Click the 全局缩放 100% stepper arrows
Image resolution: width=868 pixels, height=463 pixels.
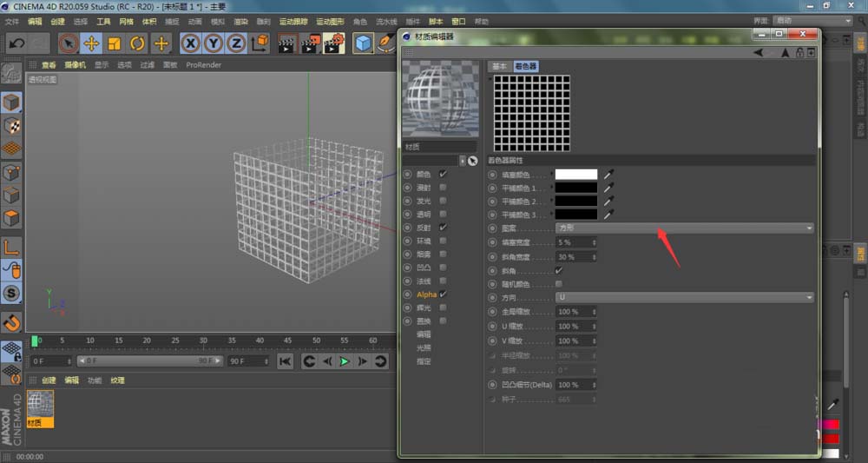pyautogui.click(x=594, y=312)
